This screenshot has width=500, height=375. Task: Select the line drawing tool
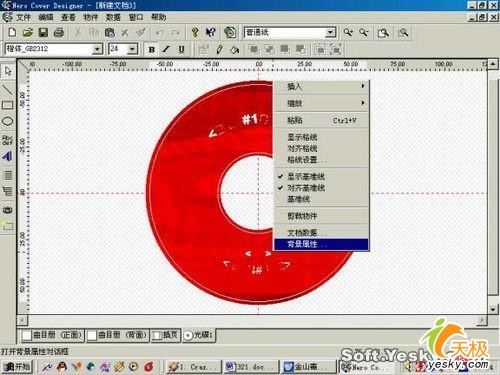click(7, 89)
